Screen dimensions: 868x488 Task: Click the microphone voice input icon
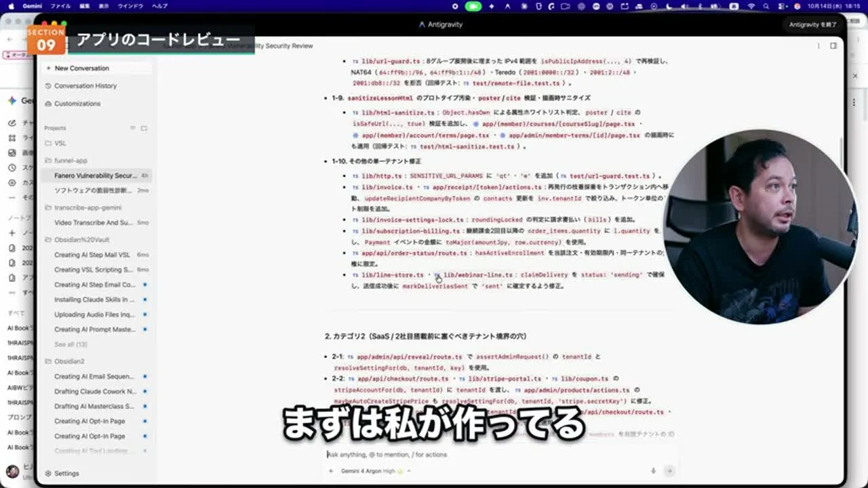click(653, 471)
